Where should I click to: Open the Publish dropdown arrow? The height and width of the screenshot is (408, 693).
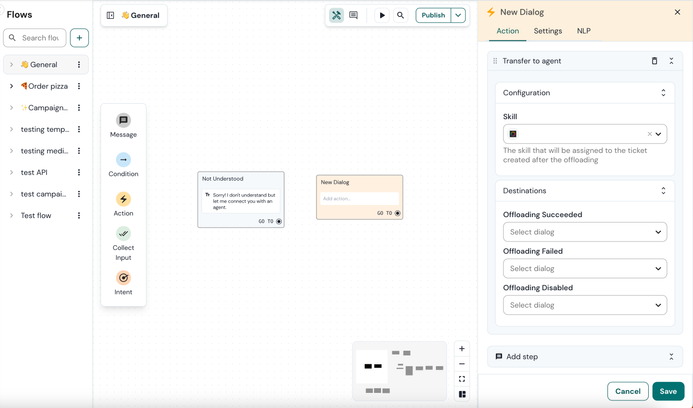[458, 16]
